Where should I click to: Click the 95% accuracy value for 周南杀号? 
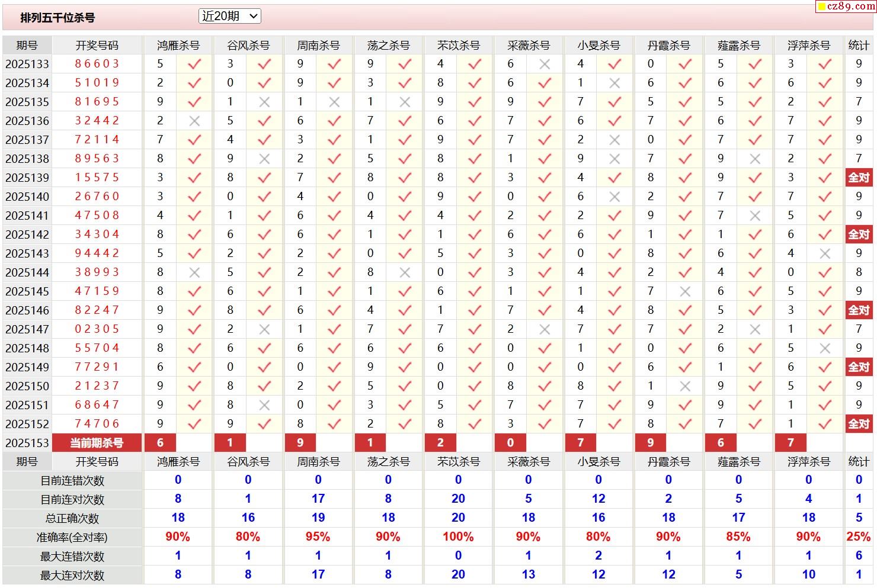pos(318,537)
